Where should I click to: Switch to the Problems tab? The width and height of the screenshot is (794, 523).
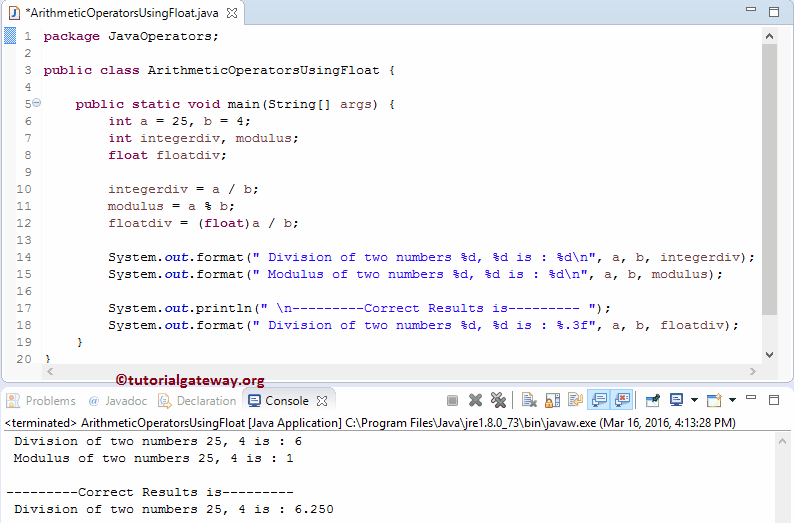coord(42,401)
